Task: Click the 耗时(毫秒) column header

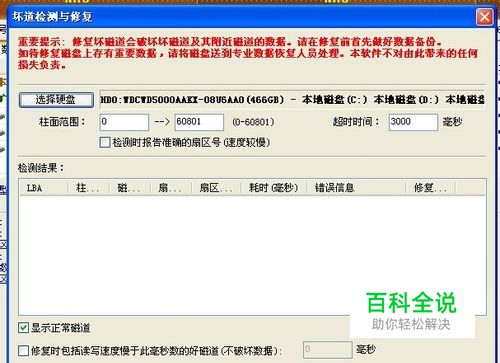Action: [273, 188]
